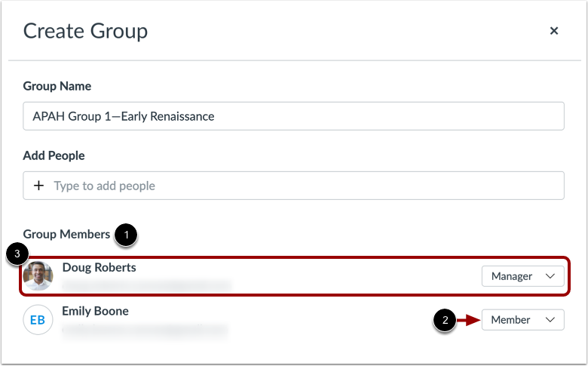Viewport: 588px width, 366px height.
Task: Click the Group Name label
Action: pyautogui.click(x=57, y=86)
